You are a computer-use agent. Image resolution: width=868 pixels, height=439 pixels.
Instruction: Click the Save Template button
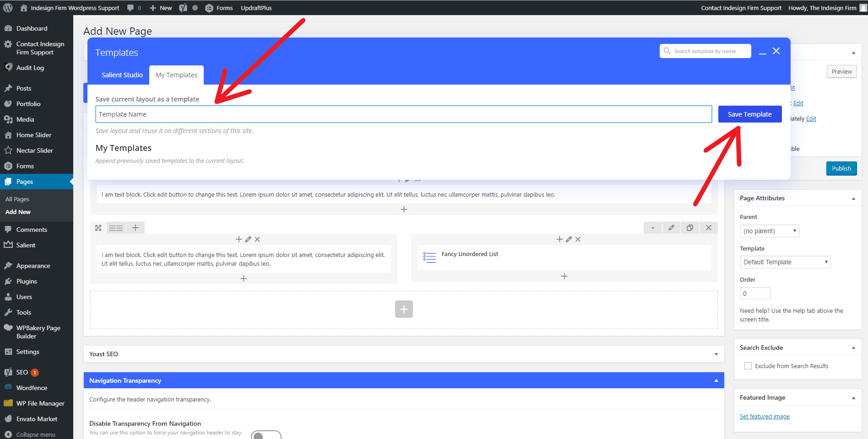[x=749, y=114]
